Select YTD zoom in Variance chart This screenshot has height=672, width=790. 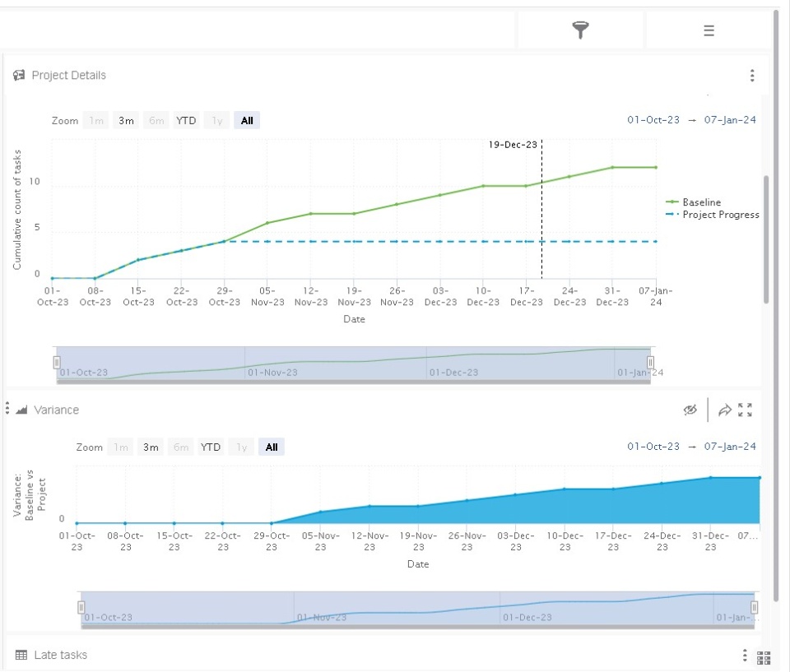(x=211, y=447)
